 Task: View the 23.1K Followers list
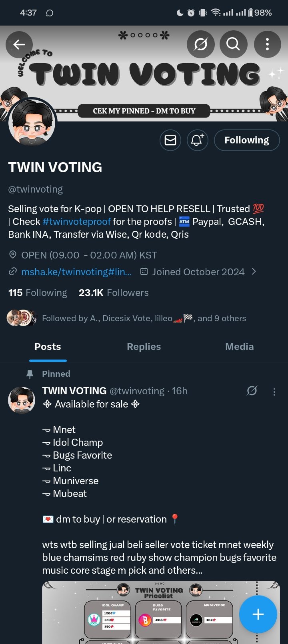(114, 293)
